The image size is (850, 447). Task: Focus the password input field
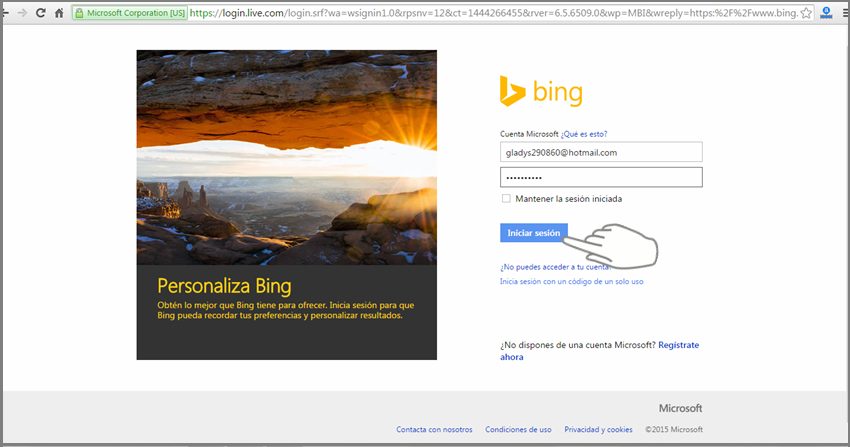coord(601,177)
